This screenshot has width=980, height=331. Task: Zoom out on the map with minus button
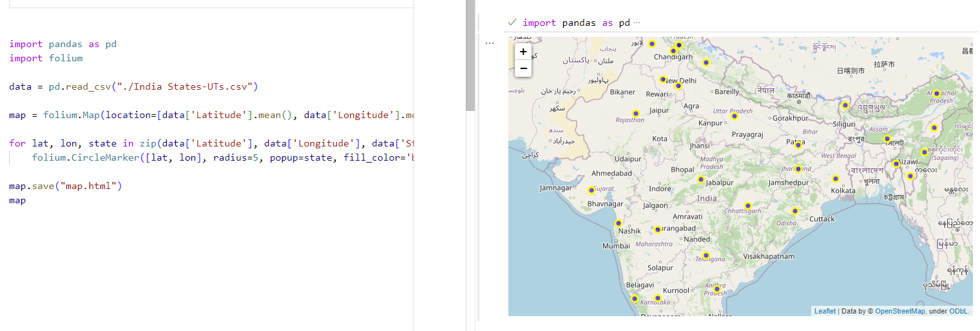click(x=523, y=68)
